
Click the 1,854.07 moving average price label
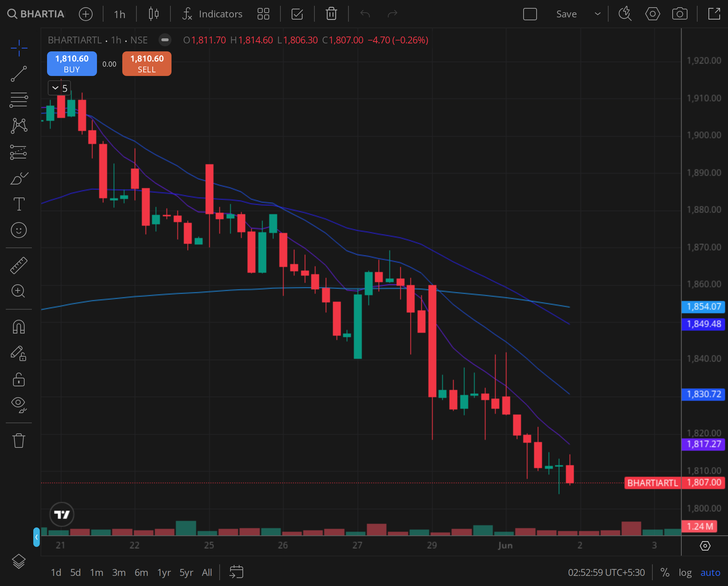point(703,307)
